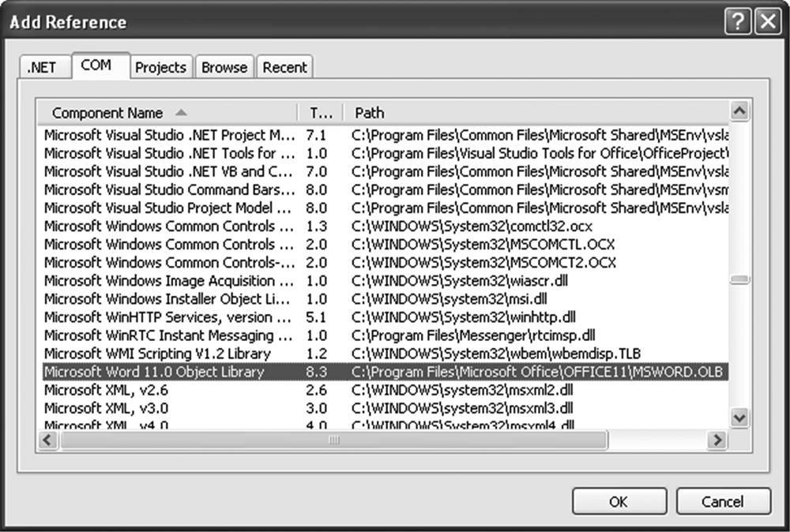790x532 pixels.
Task: Select Microsoft Visual Studio .NET VB and C... row
Action: point(386,171)
